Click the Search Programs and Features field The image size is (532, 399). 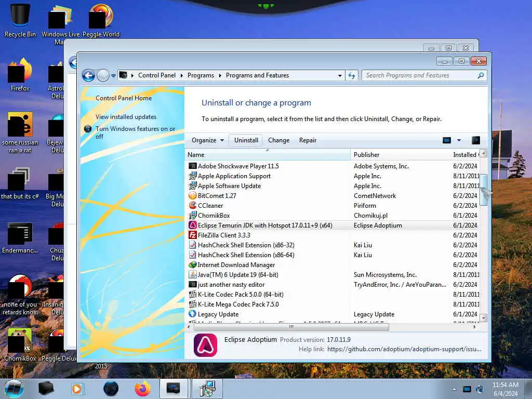click(424, 75)
